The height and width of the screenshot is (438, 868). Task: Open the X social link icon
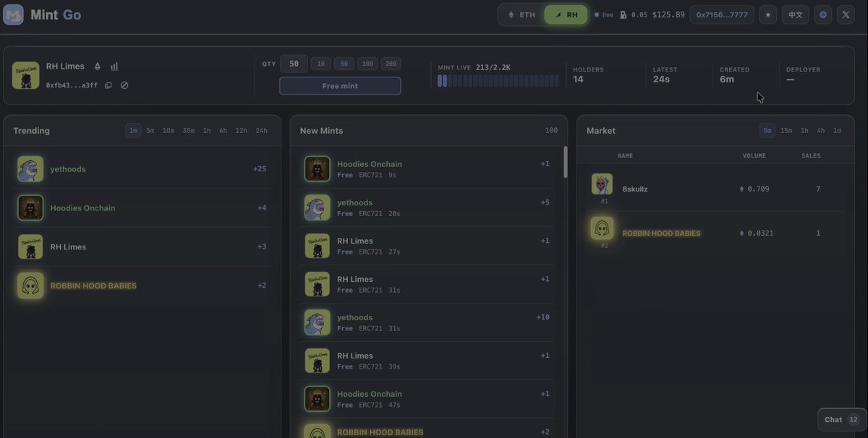point(846,14)
